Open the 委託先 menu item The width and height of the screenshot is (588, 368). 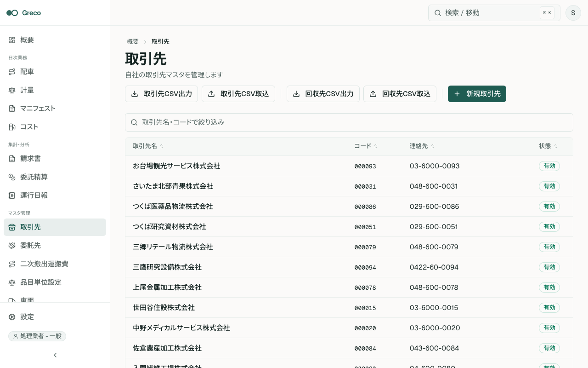[x=55, y=246]
